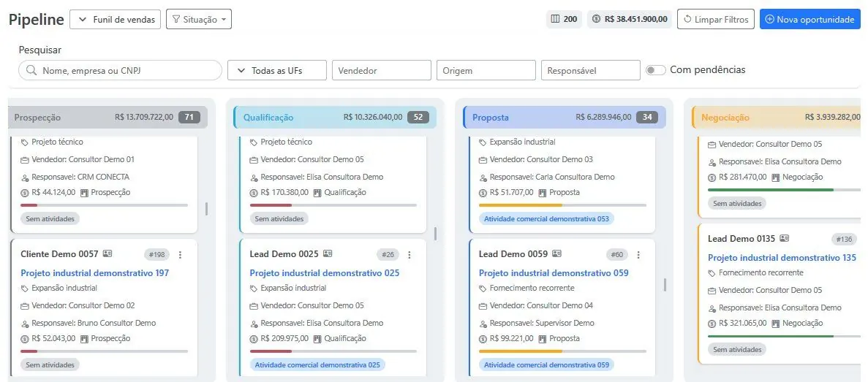Open Projeto industrial demonstrativo 135 link
This screenshot has height=382, width=868.
click(782, 257)
